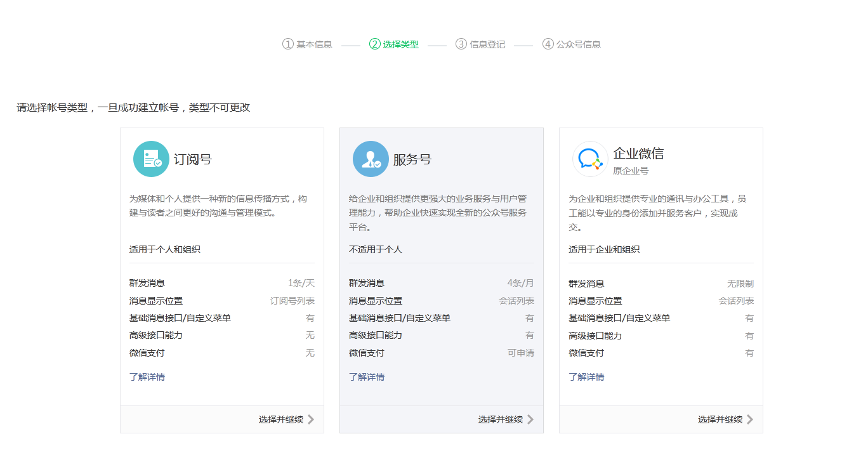Click the 4条/月 value in 服务号
The image size is (868, 474).
point(521,284)
